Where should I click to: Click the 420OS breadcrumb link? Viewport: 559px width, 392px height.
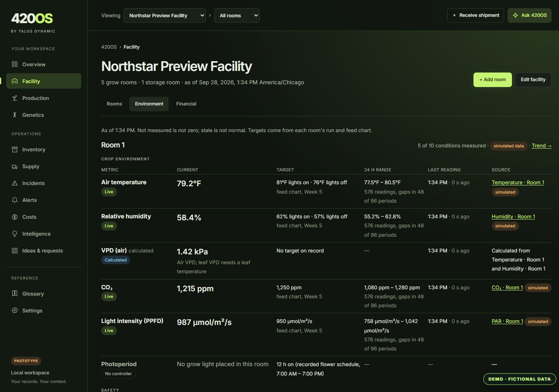[x=109, y=47]
